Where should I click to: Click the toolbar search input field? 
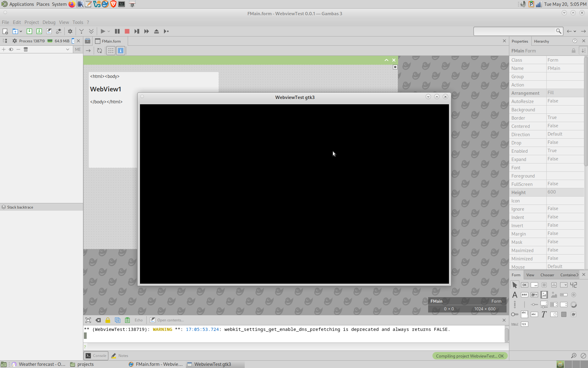click(x=514, y=31)
